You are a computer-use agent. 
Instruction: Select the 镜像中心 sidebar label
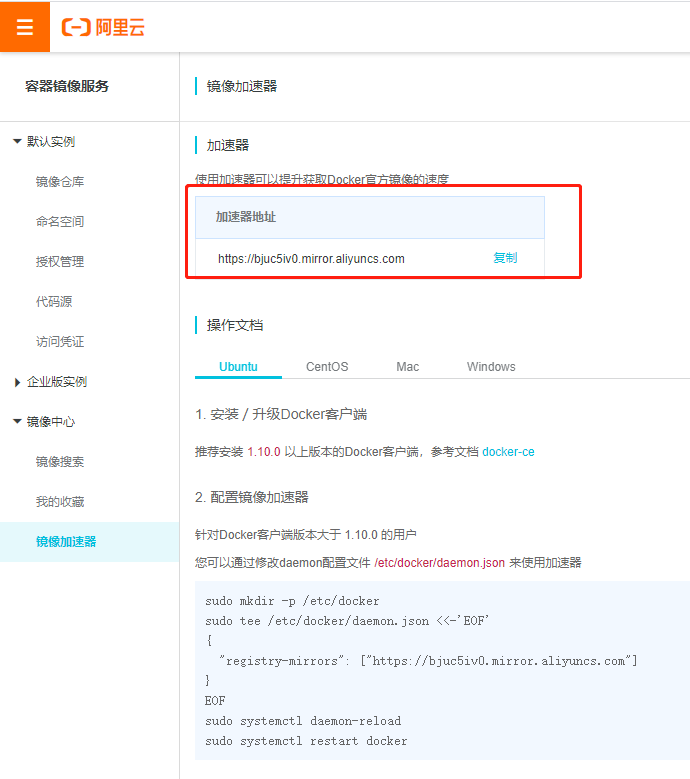tap(51, 422)
